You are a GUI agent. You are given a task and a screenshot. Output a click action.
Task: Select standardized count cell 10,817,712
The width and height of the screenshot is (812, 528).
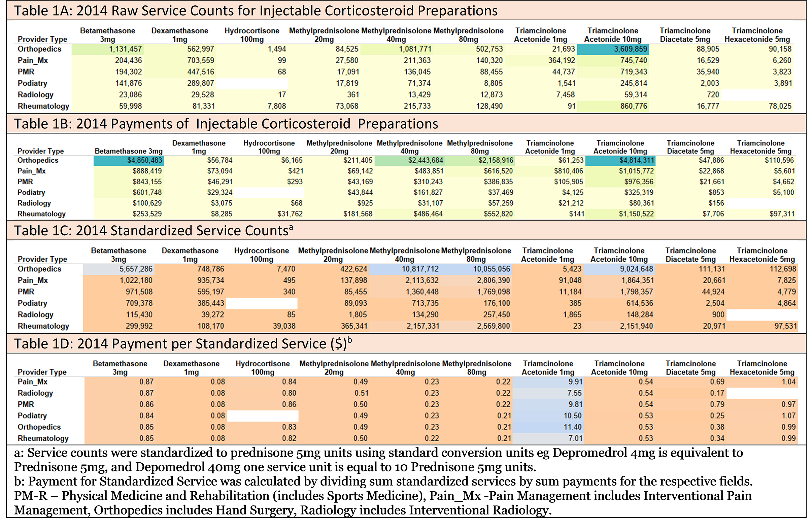point(420,269)
